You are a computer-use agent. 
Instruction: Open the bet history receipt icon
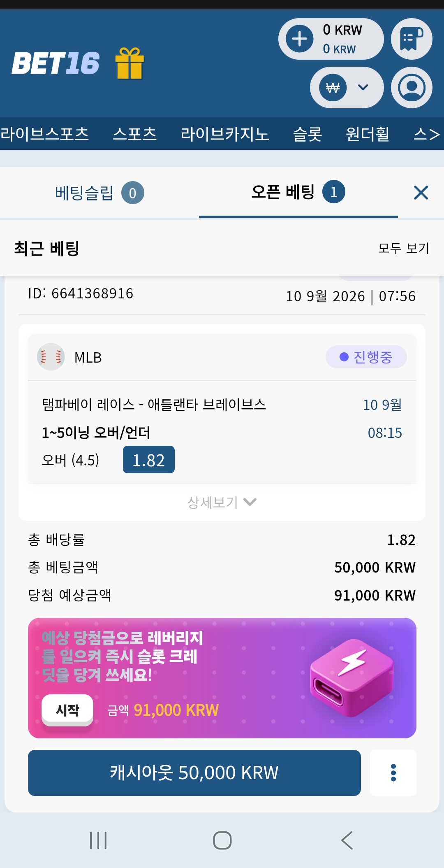click(412, 39)
